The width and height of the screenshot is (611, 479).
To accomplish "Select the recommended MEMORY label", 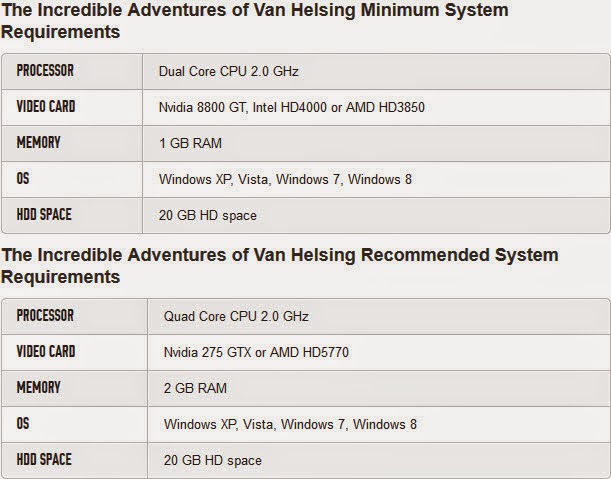I will [38, 387].
